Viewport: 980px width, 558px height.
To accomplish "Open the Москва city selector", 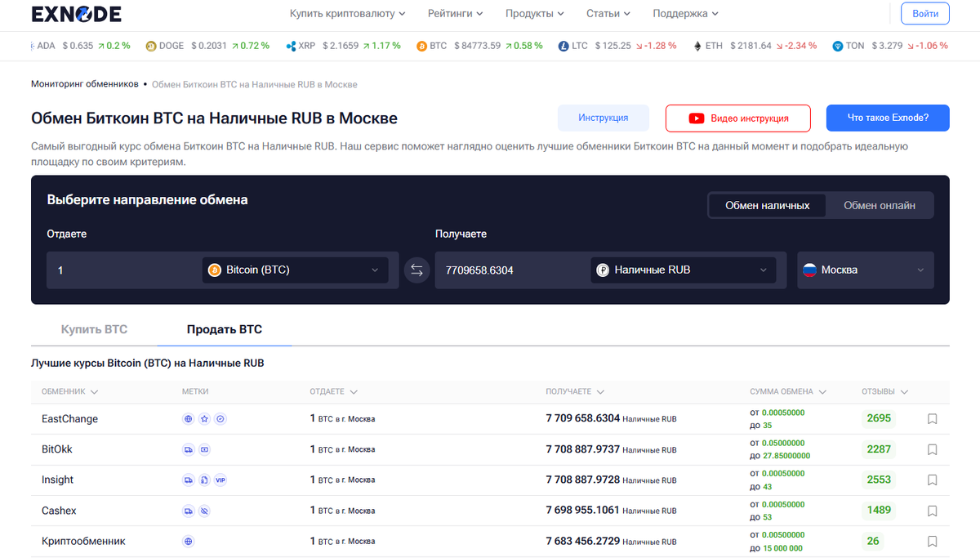I will click(865, 270).
